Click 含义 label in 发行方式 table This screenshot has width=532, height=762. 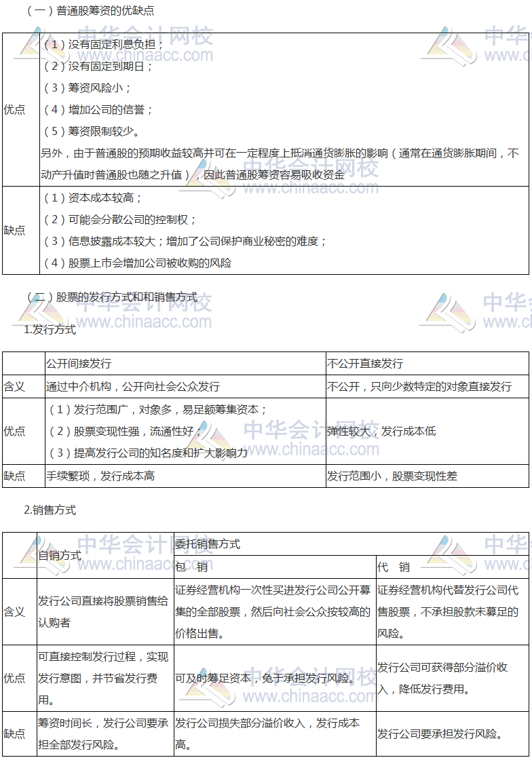[x=14, y=387]
